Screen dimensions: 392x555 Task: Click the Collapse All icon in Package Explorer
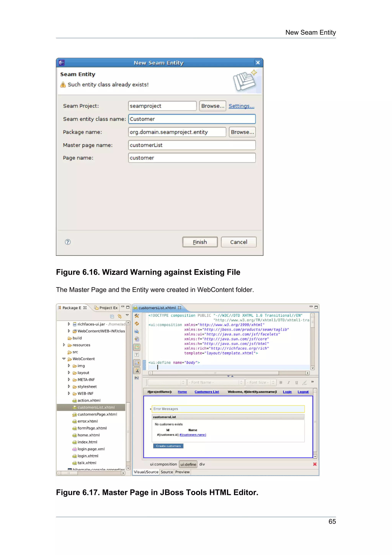point(112,316)
